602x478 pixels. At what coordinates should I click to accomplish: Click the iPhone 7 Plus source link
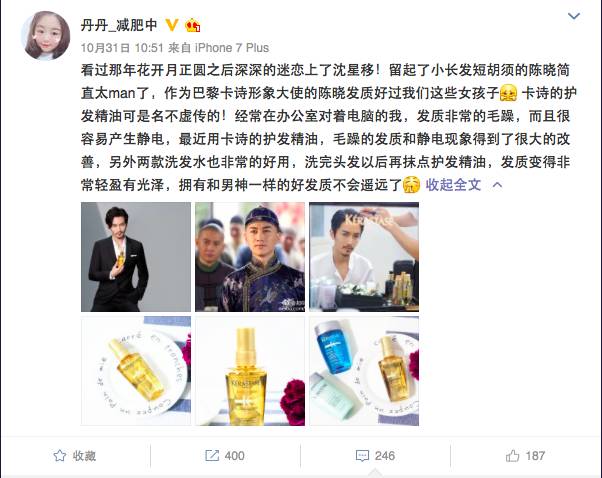point(232,48)
